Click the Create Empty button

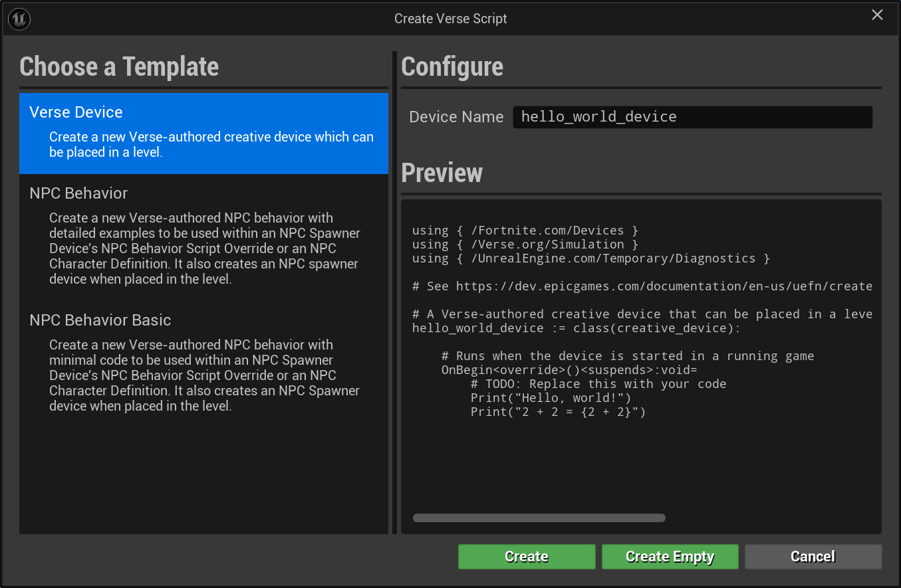tap(670, 557)
